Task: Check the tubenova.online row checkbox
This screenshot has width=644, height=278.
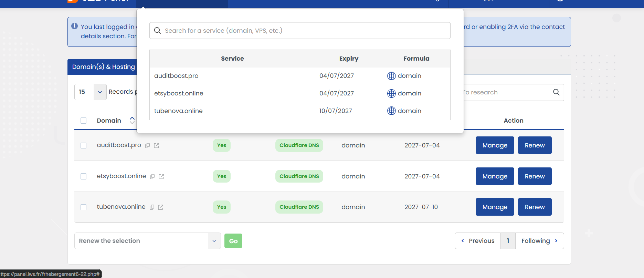Action: click(83, 207)
